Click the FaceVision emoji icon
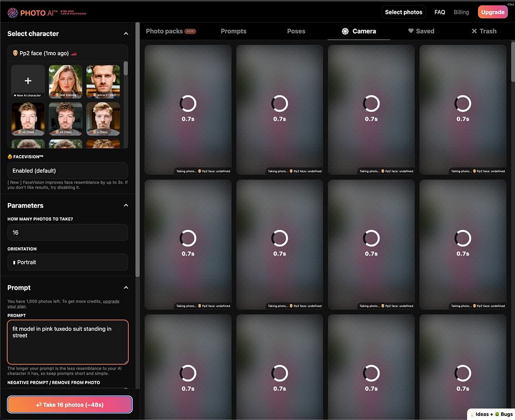Image resolution: width=515 pixels, height=420 pixels. (10, 157)
